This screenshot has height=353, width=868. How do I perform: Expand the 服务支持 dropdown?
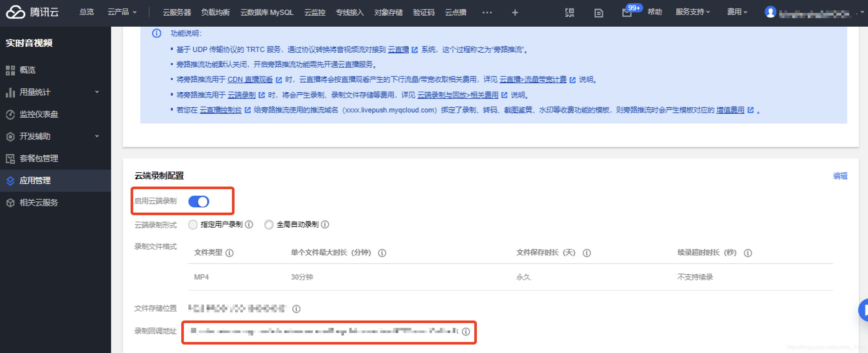click(693, 12)
